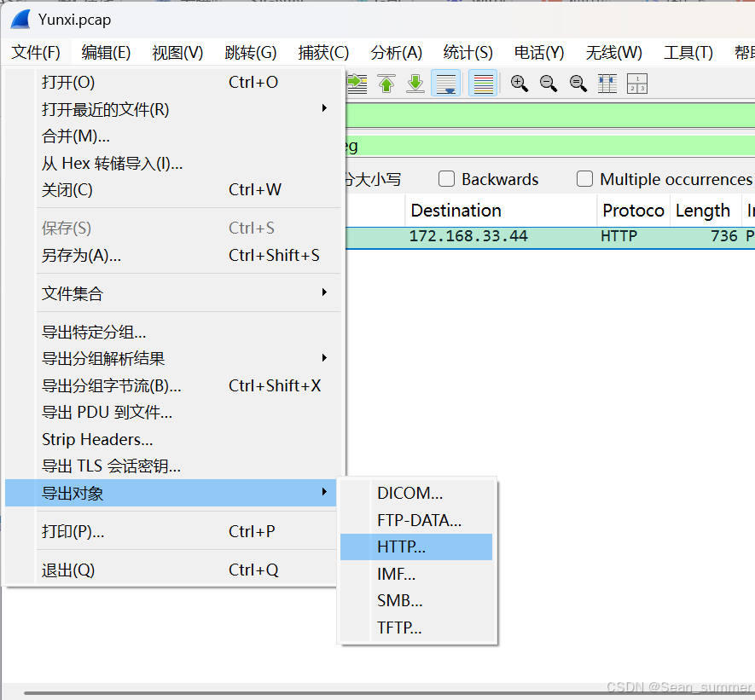Open the 编辑(E) menu
Image resolution: width=755 pixels, height=700 pixels.
point(106,52)
